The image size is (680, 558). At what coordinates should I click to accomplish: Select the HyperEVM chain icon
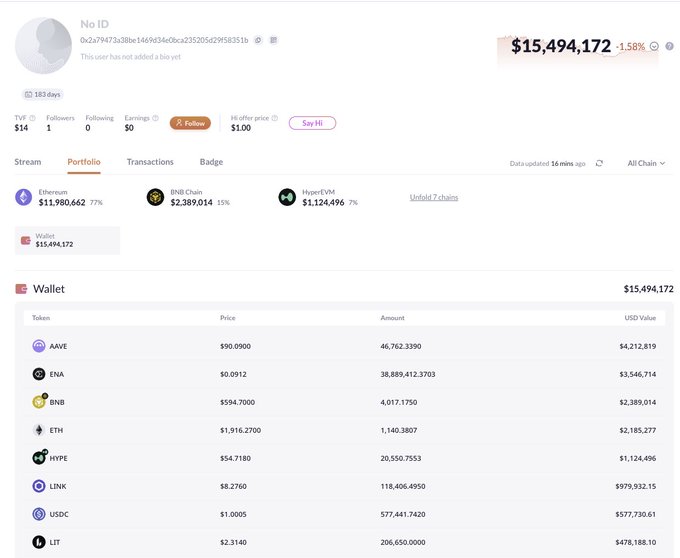[287, 197]
